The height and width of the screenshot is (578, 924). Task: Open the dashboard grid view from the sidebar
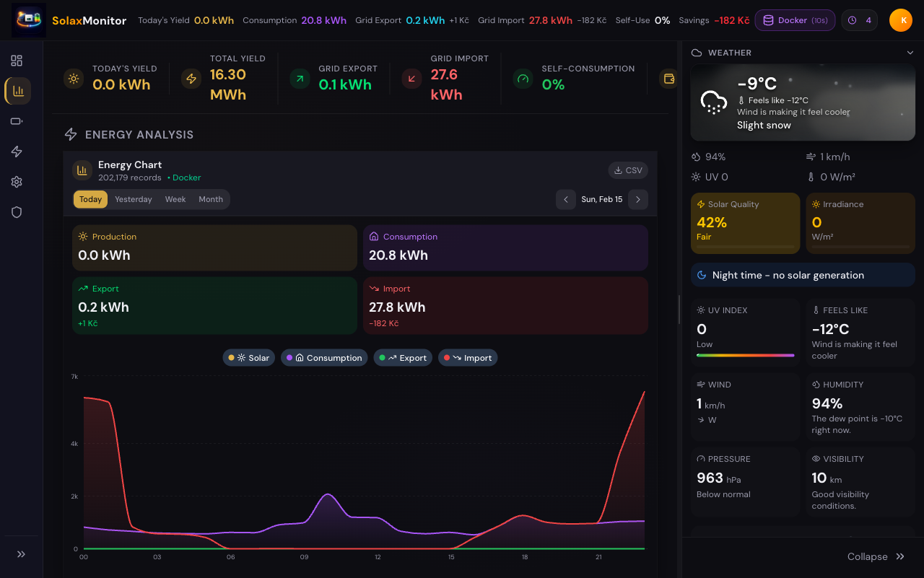point(17,61)
